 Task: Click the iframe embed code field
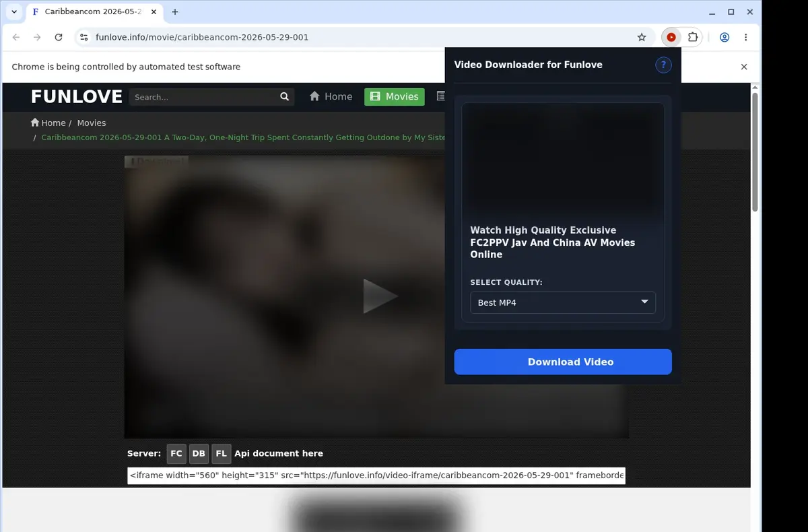376,475
